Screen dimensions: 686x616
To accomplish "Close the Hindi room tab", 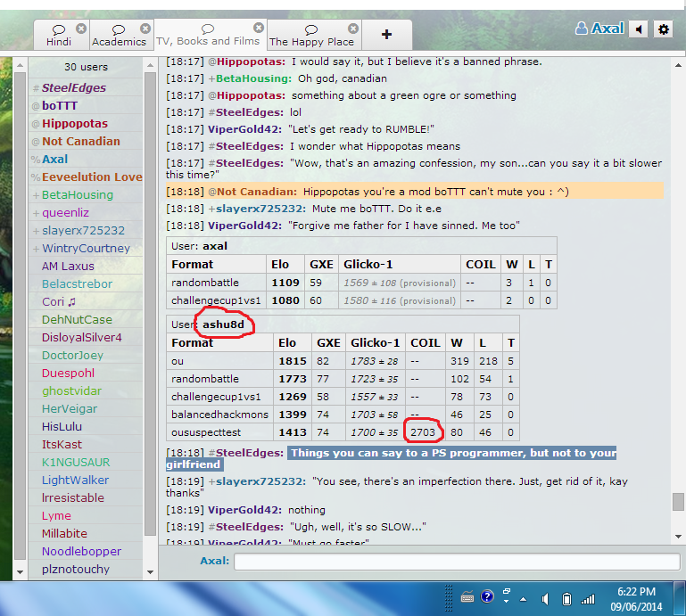I will [81, 29].
